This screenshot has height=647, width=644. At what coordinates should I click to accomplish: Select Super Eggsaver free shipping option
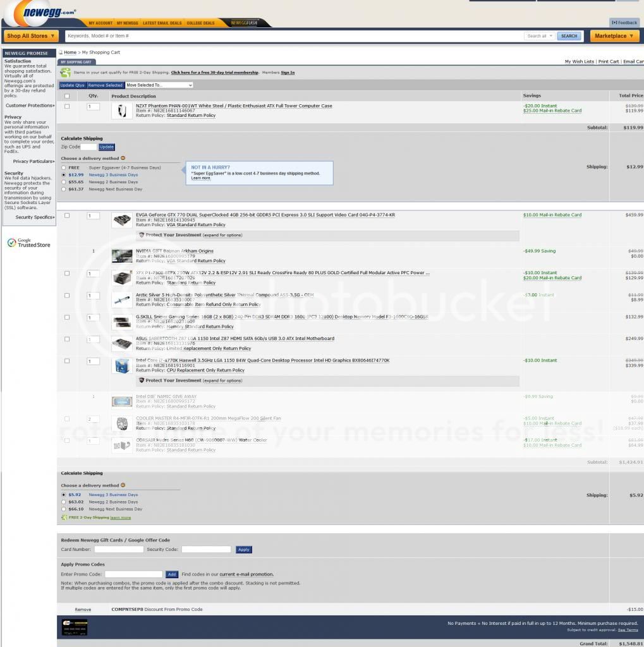[63, 168]
